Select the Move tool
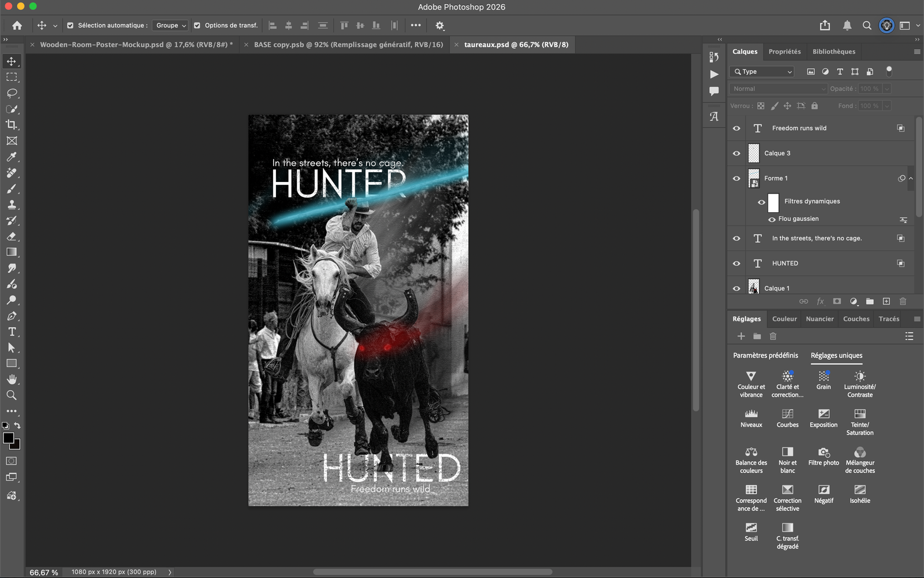 (x=12, y=61)
